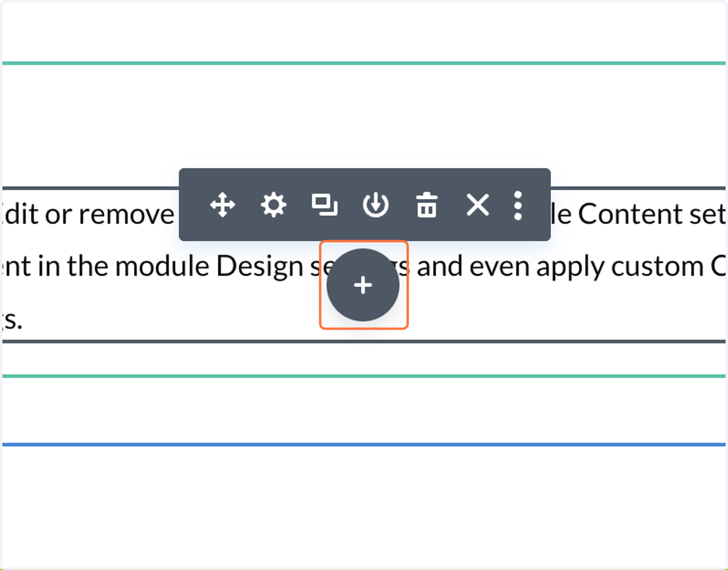Image resolution: width=728 pixels, height=570 pixels.
Task: Open module settings gear icon
Action: pos(274,205)
